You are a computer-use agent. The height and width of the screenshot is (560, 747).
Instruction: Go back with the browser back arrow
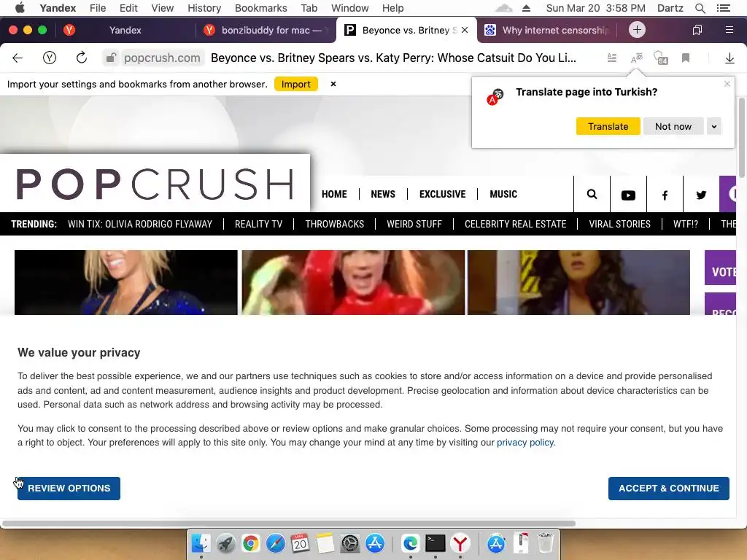point(18,58)
